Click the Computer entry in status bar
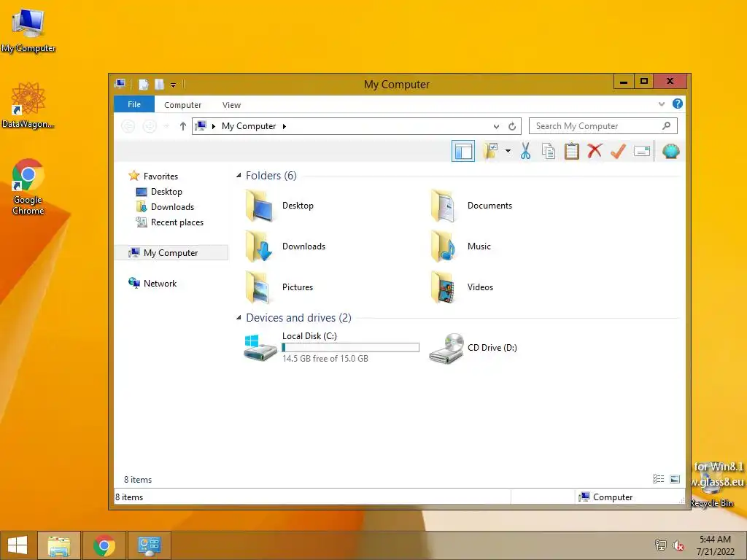Viewport: 747px width, 560px height. click(605, 497)
